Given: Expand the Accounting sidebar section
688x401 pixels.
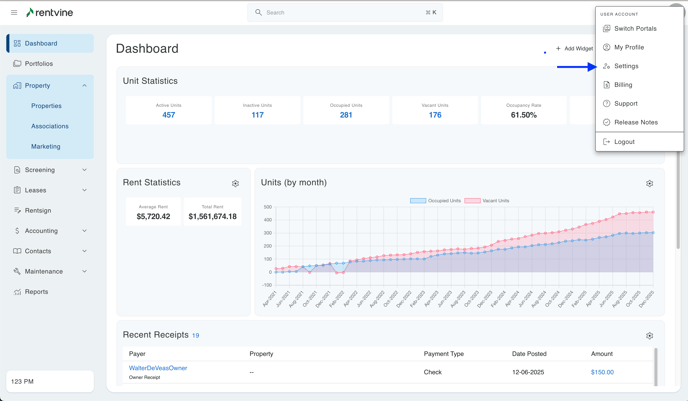Looking at the screenshot, I should pyautogui.click(x=84, y=231).
